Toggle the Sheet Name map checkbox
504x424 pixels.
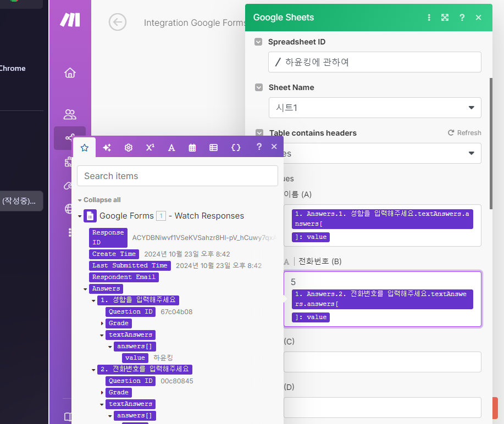(258, 87)
